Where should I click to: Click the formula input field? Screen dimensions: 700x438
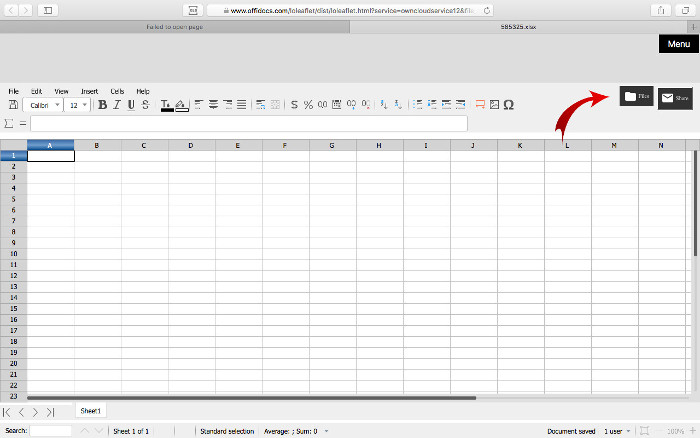[249, 124]
